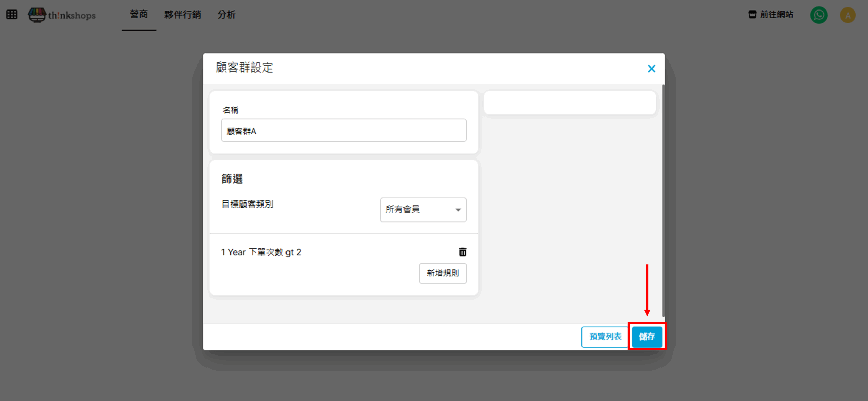Delete the 下單次數 rule with trash icon

pyautogui.click(x=462, y=252)
